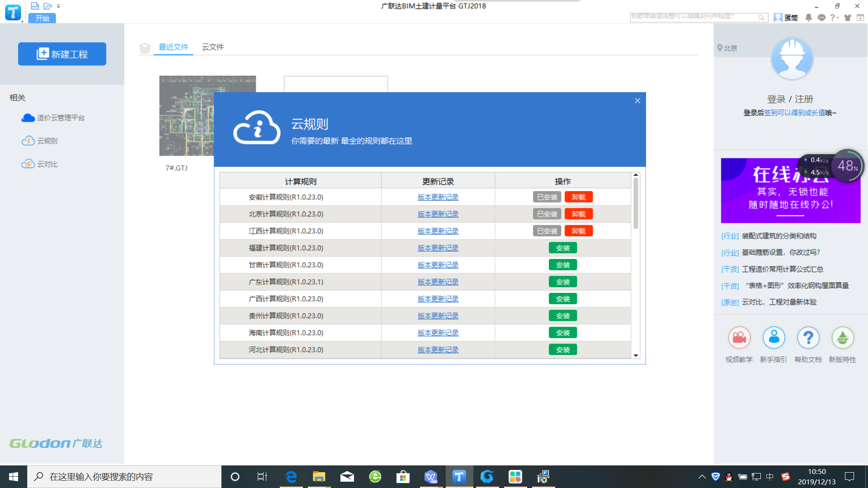The height and width of the screenshot is (488, 868).
Task: Open Windows Start menu
Action: (x=14, y=477)
